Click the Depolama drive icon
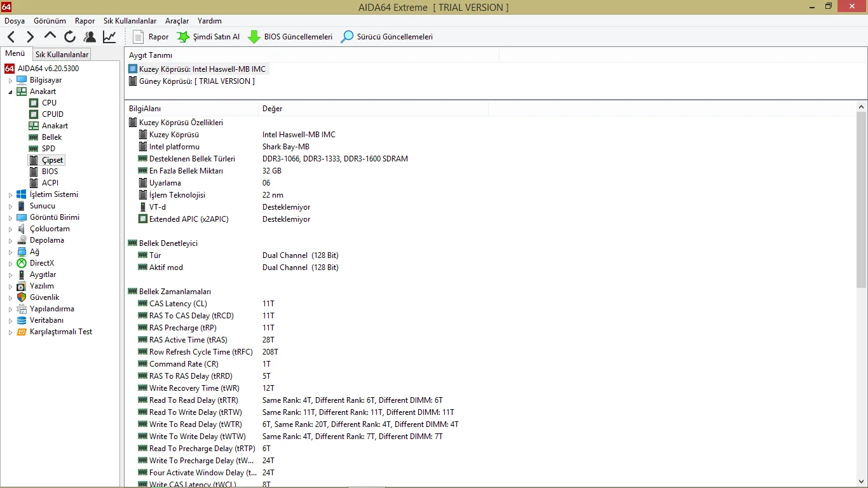 [22, 240]
